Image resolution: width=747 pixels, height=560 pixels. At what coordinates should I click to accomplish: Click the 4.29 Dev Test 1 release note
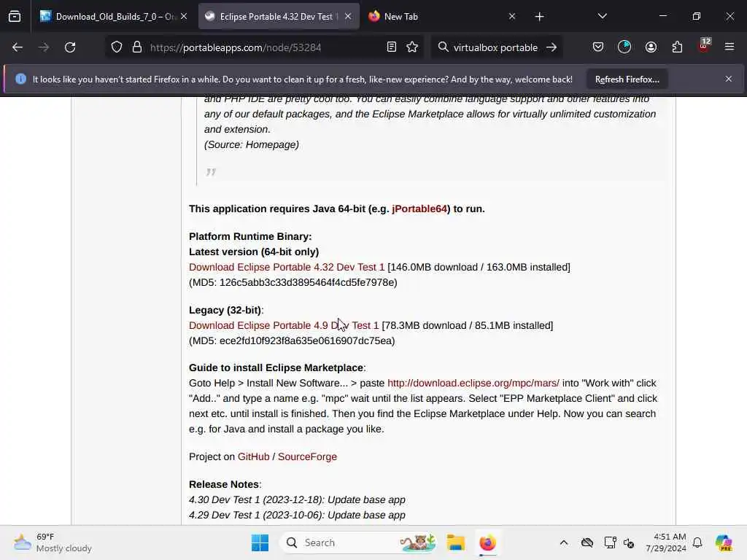298,516
